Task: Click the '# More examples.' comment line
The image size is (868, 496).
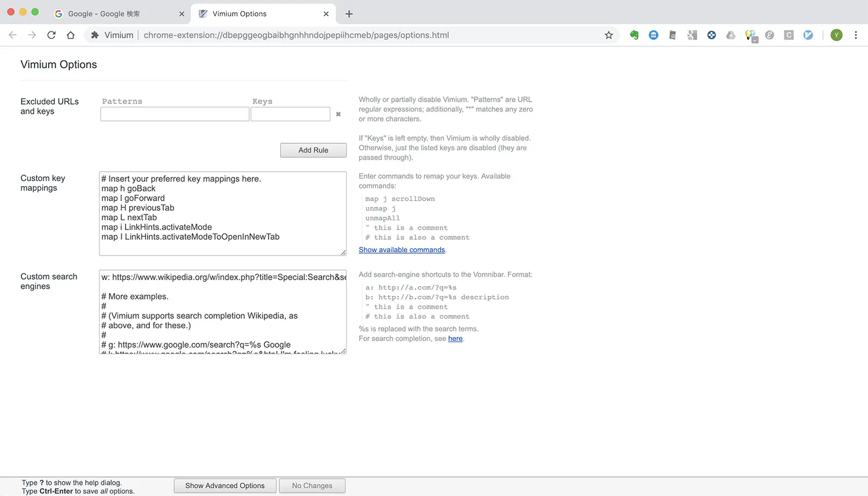Action: 135,297
